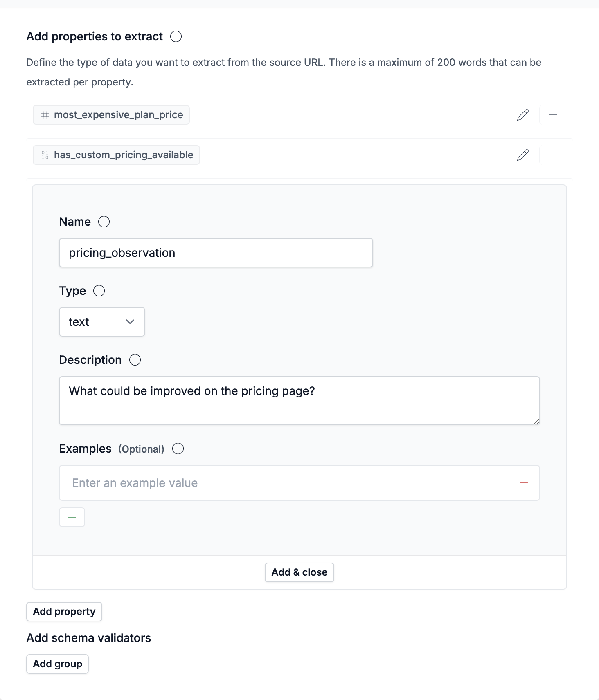The width and height of the screenshot is (599, 700).
Task: Click info icon beside 'Add properties to extract'
Action: tap(176, 36)
